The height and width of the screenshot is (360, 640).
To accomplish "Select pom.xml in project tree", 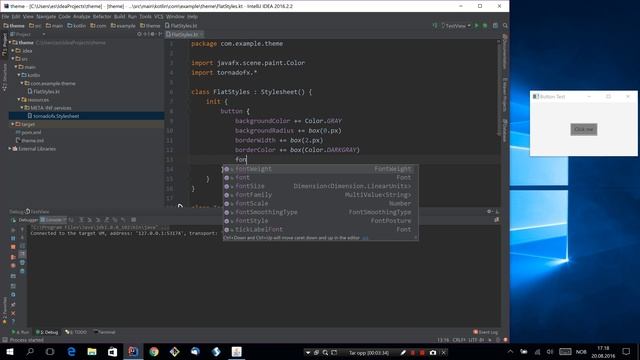I will [29, 132].
